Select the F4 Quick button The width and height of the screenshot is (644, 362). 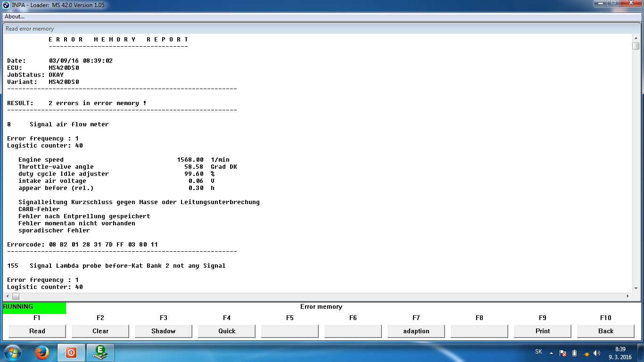coord(227,331)
